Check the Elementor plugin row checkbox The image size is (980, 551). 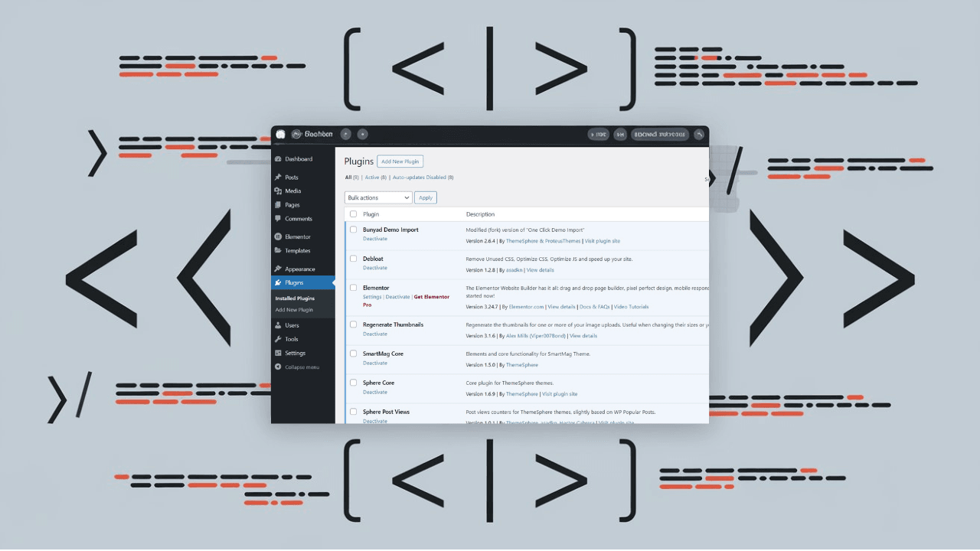point(353,289)
